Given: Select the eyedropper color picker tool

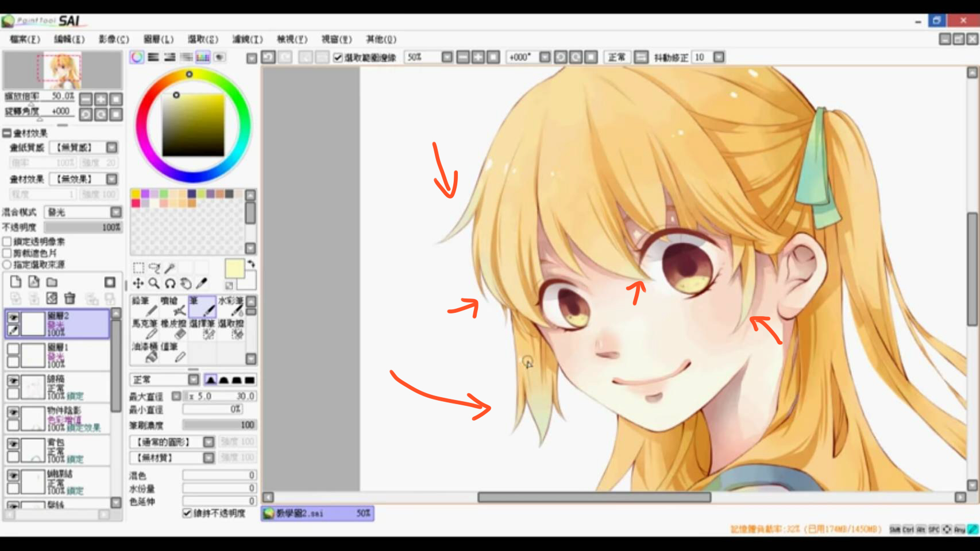Looking at the screenshot, I should (202, 283).
